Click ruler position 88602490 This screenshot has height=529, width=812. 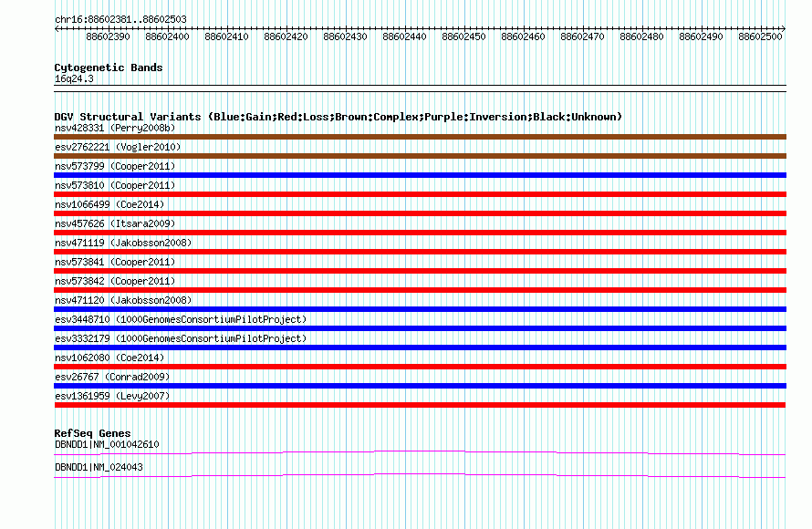[x=702, y=36]
